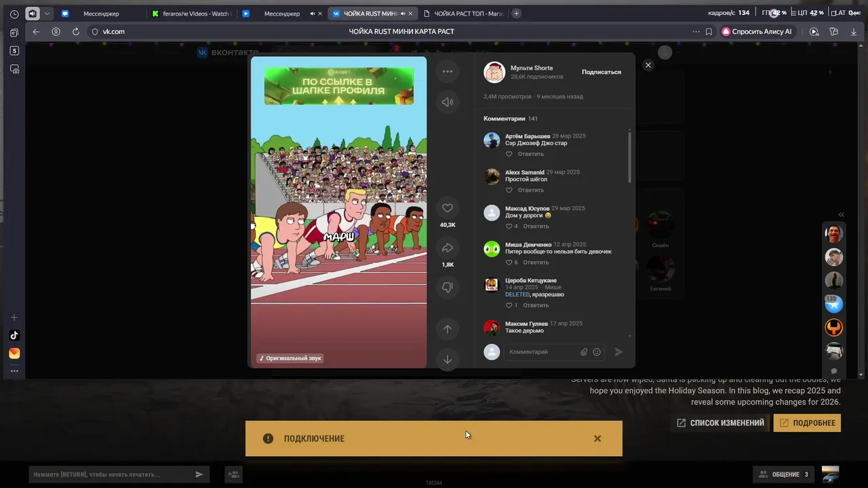The image size is (868, 488).
Task: Bookmark this page
Action: (x=709, y=32)
